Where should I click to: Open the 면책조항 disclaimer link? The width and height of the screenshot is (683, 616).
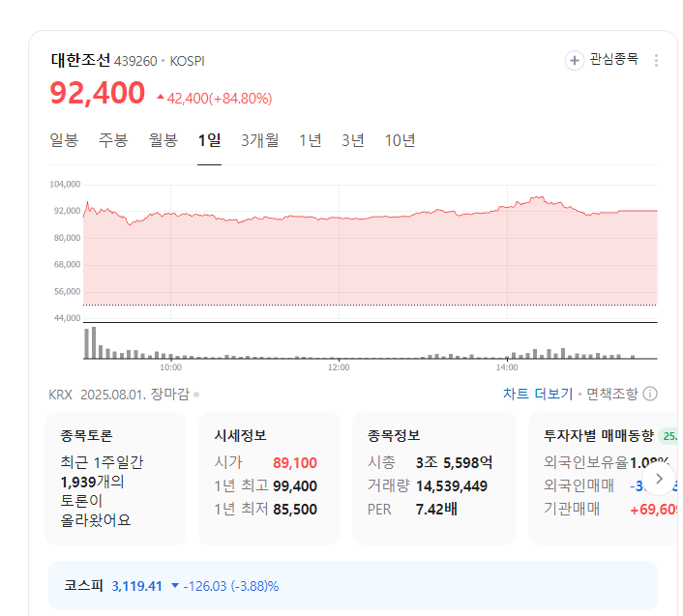[612, 394]
